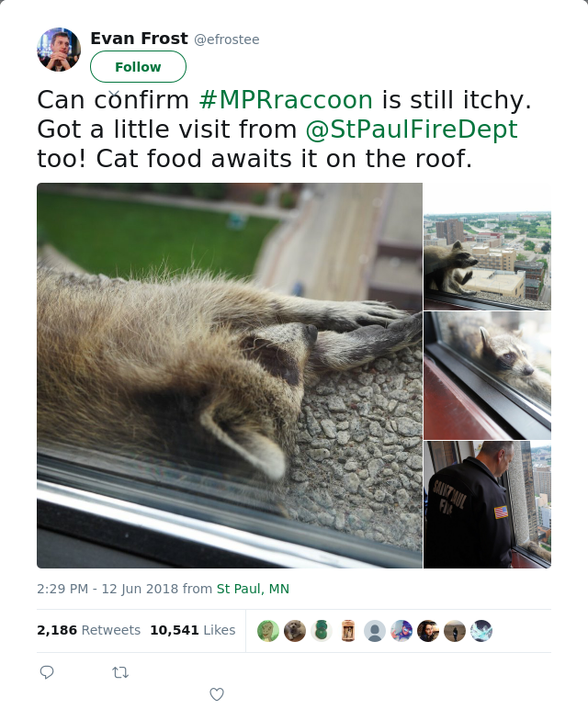Enlarge the large sleeping raccoon photo
Screen dimensions: 588x709
pos(230,376)
